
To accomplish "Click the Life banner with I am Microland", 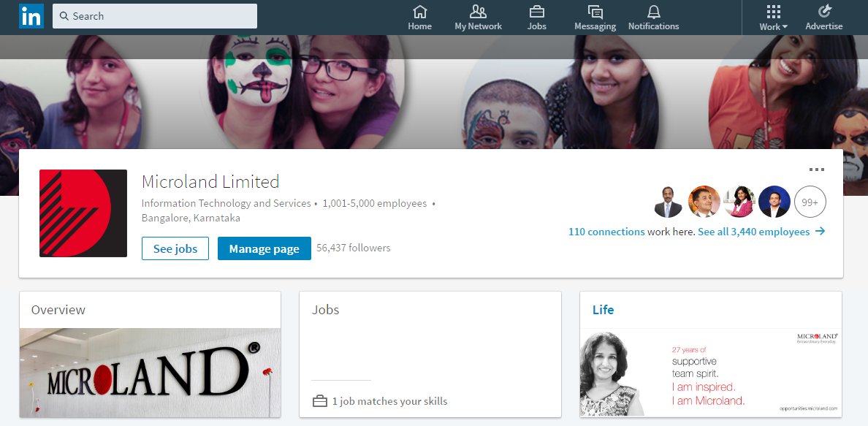I will [711, 372].
